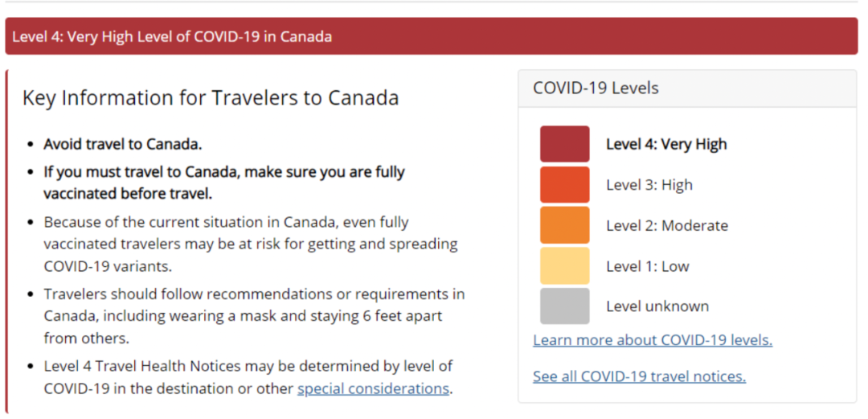Click the 'Level 3: High' label
Screen dimensions: 868x419
(649, 185)
